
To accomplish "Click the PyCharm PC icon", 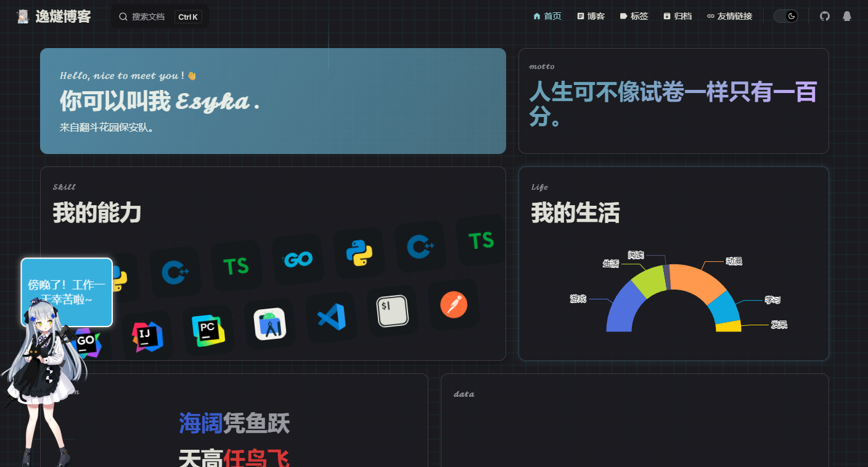I will pos(208,331).
